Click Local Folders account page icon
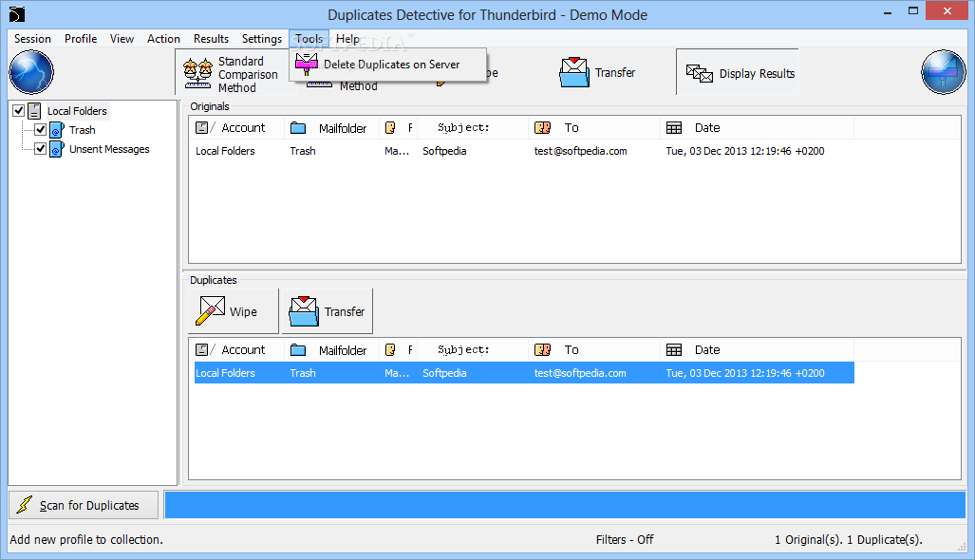Screen dimensions: 975x560 tap(34, 111)
